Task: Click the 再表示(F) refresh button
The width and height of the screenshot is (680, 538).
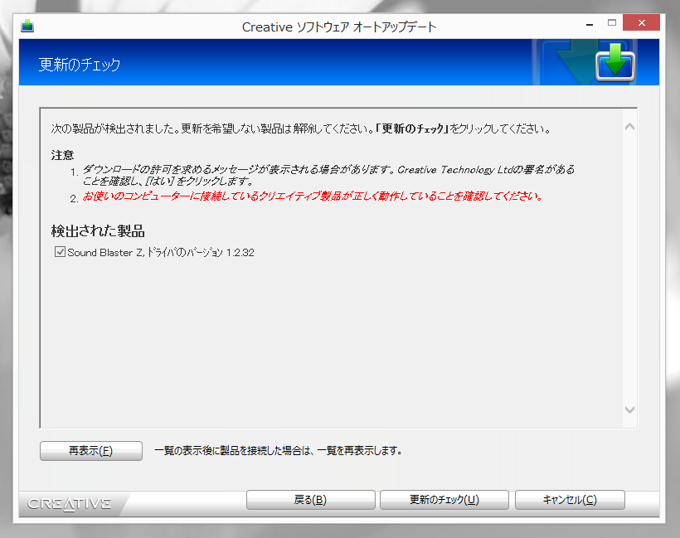Action: click(x=91, y=451)
